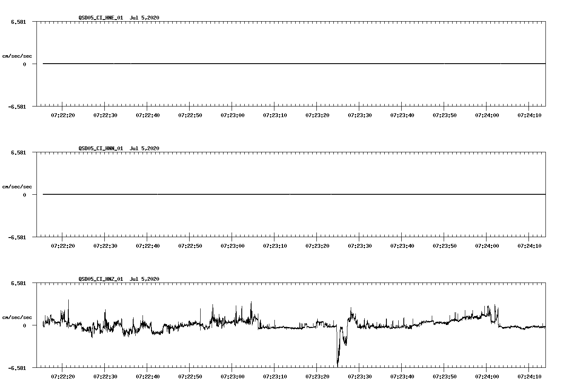Click 07:23:50 time label under HNZ plot
This screenshot has width=576, height=392.
445,376
